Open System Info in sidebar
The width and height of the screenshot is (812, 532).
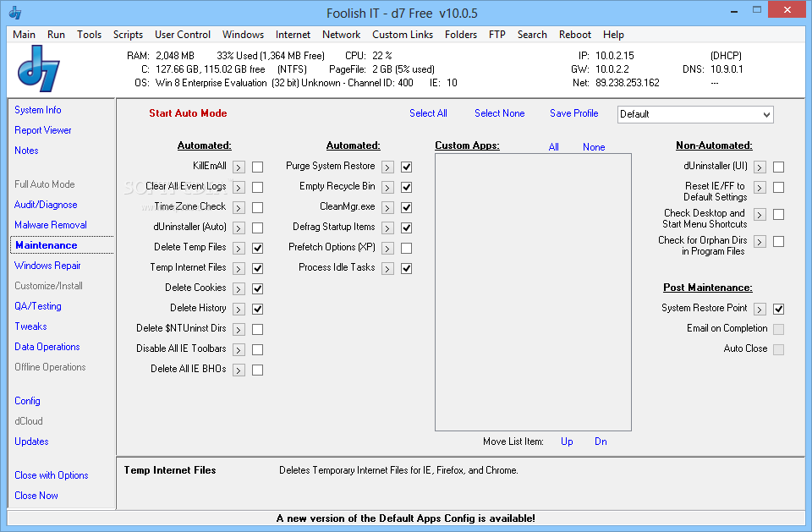coord(38,110)
